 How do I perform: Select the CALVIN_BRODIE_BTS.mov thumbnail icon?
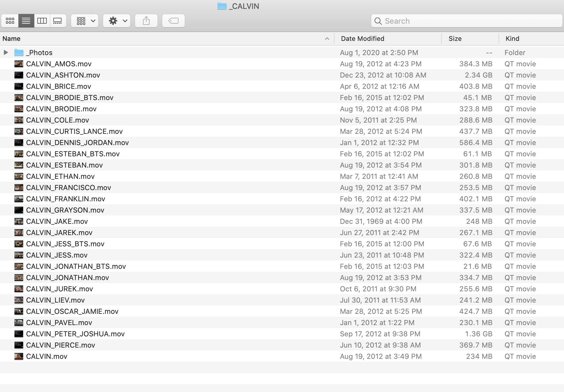coord(19,97)
